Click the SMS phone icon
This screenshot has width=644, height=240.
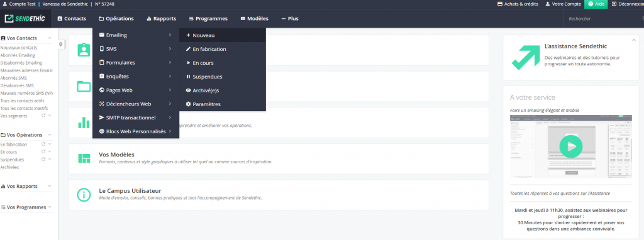pos(102,49)
